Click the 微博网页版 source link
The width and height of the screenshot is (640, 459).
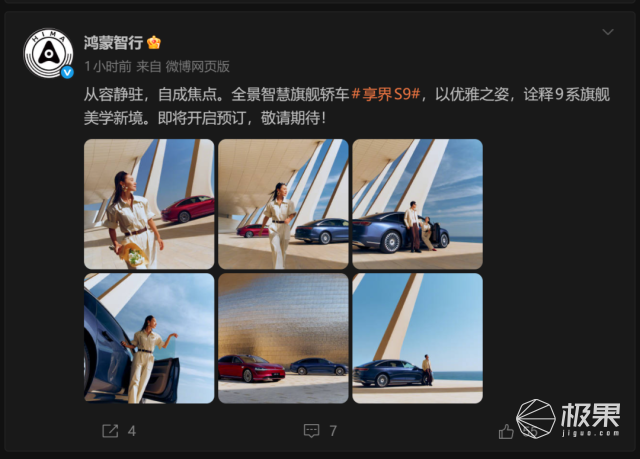[x=198, y=67]
